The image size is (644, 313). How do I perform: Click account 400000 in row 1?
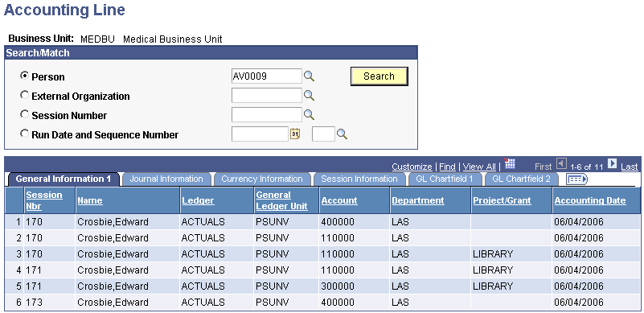click(x=337, y=222)
